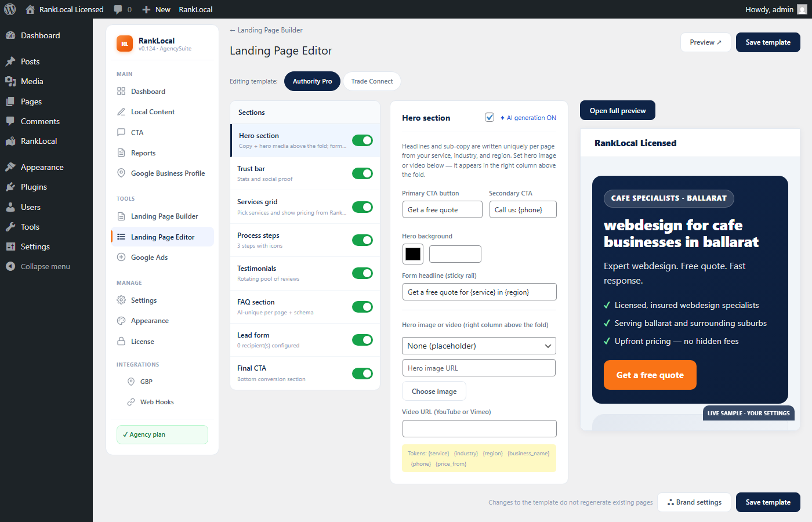Click the plus New icon in admin bar
This screenshot has width=812, height=522.
pos(146,9)
